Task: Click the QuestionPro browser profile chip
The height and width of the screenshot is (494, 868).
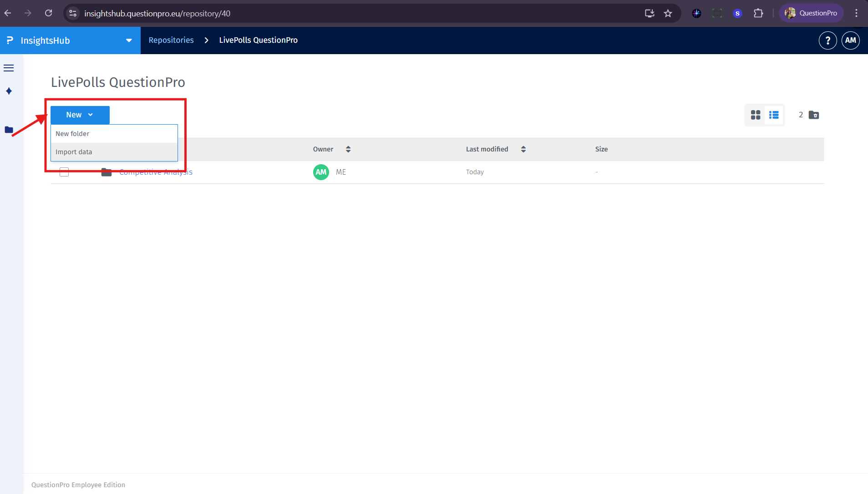Action: 811,13
